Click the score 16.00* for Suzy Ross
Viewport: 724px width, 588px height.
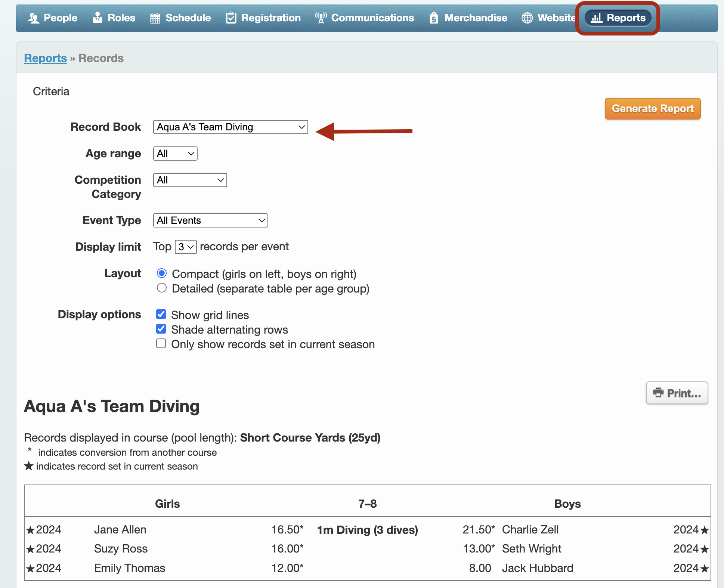287,549
